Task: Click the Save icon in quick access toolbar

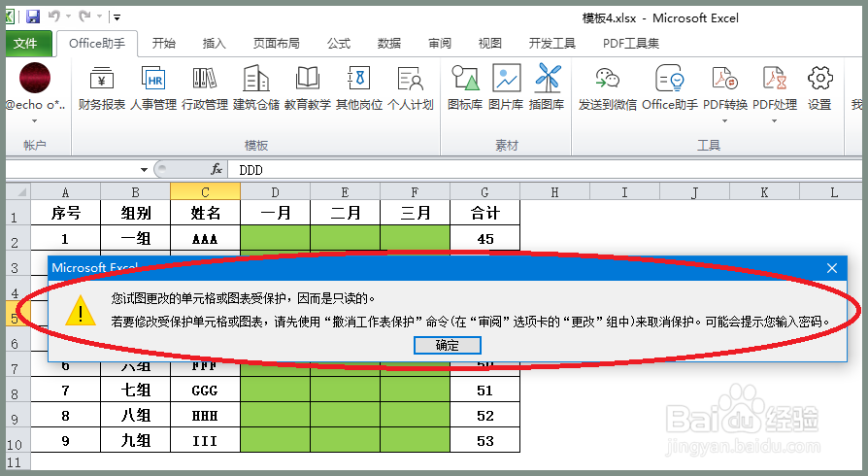Action: [33, 17]
